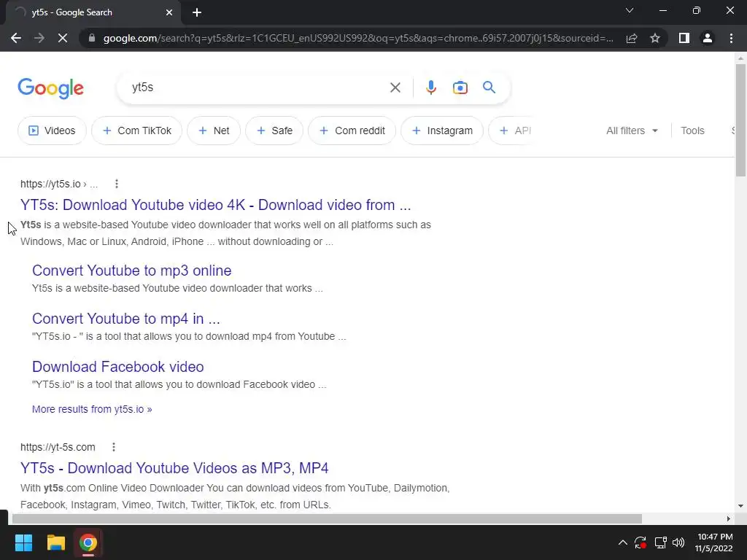Click the Chrome taskbar icon

[88, 542]
